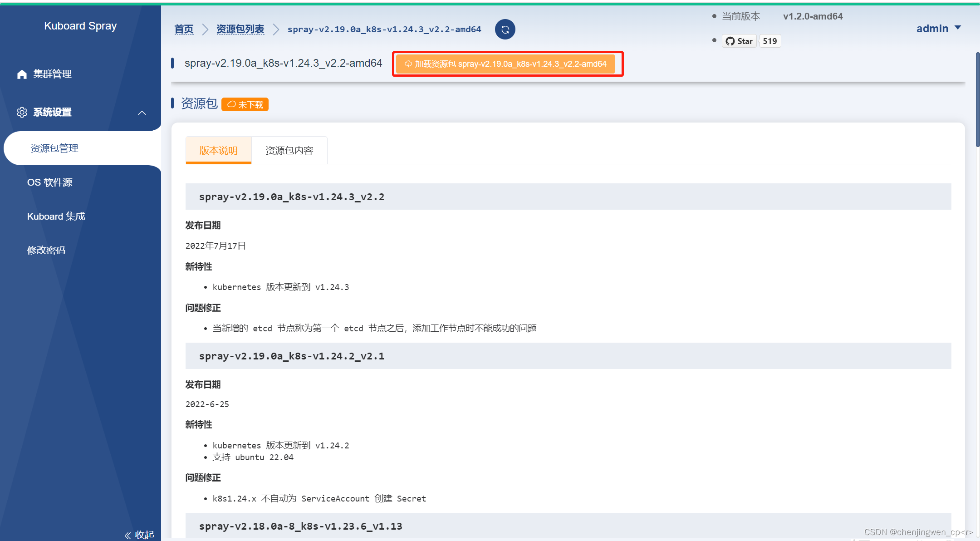Open 修改密码 in the sidebar
Viewport: 980px width, 541px height.
point(46,251)
